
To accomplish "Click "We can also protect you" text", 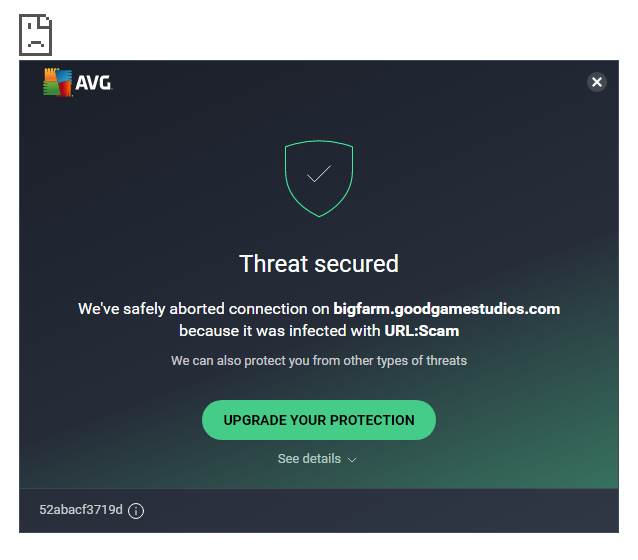I will pos(319,360).
